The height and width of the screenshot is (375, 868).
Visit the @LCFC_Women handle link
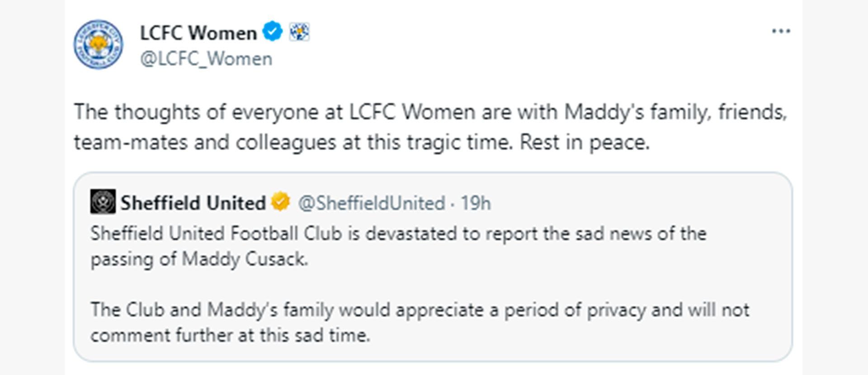(206, 59)
